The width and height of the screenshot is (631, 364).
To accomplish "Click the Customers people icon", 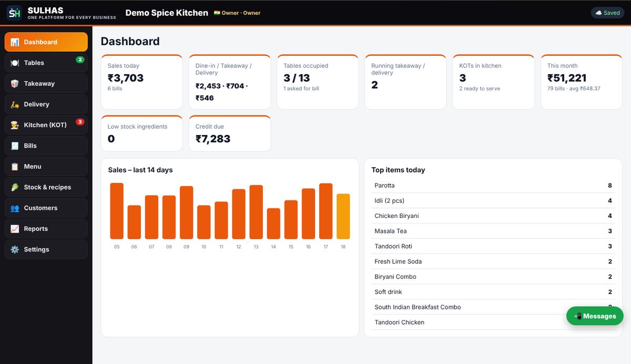I will pyautogui.click(x=15, y=208).
